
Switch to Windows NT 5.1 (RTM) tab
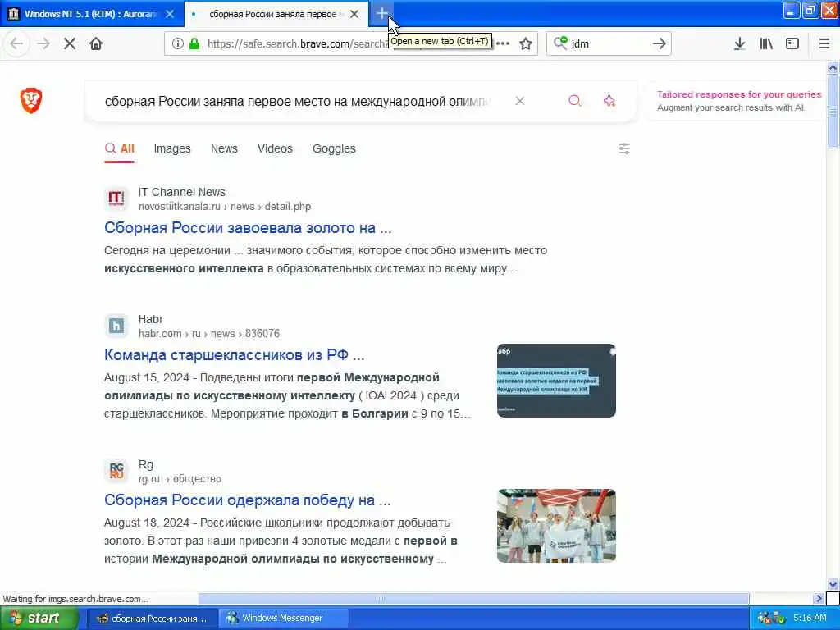[92, 14]
